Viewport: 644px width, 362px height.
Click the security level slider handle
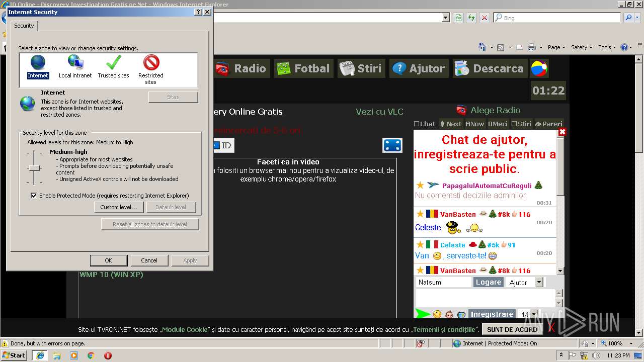coord(34,168)
